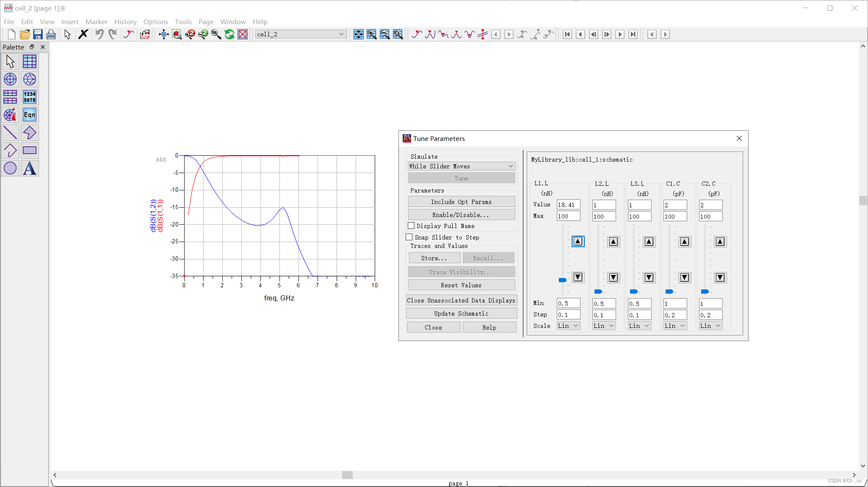Open the L1.L Scale Lin dropdown

coord(568,326)
